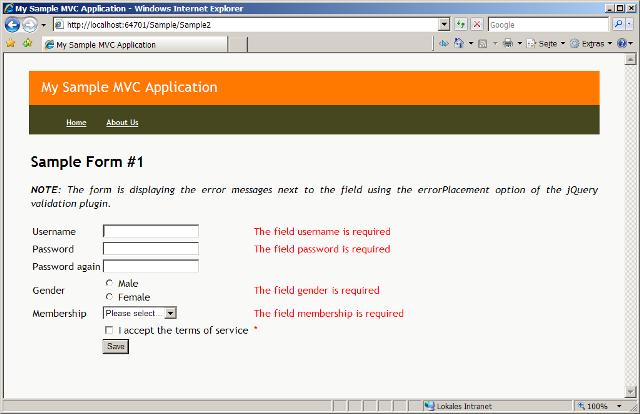Select the Male radio button

[110, 283]
